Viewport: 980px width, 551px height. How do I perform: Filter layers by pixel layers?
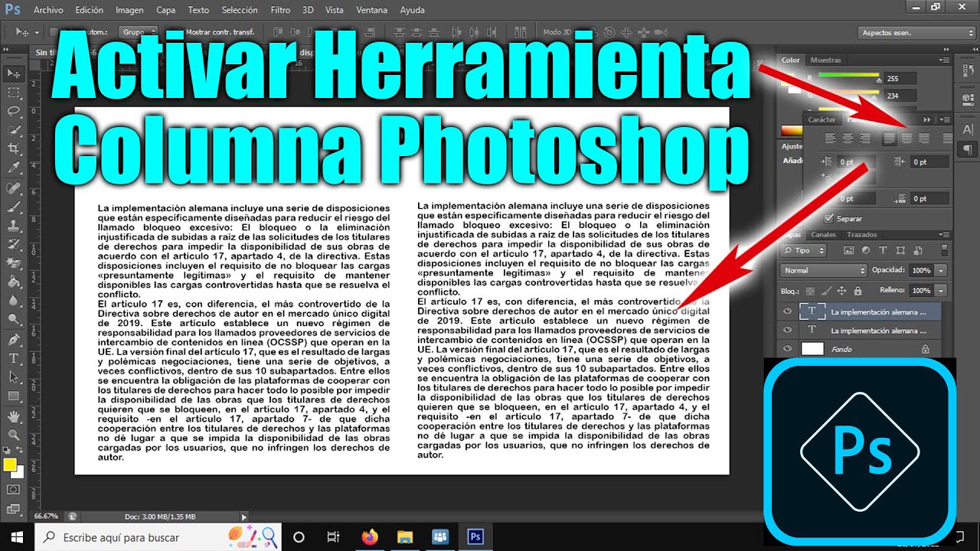click(x=848, y=250)
